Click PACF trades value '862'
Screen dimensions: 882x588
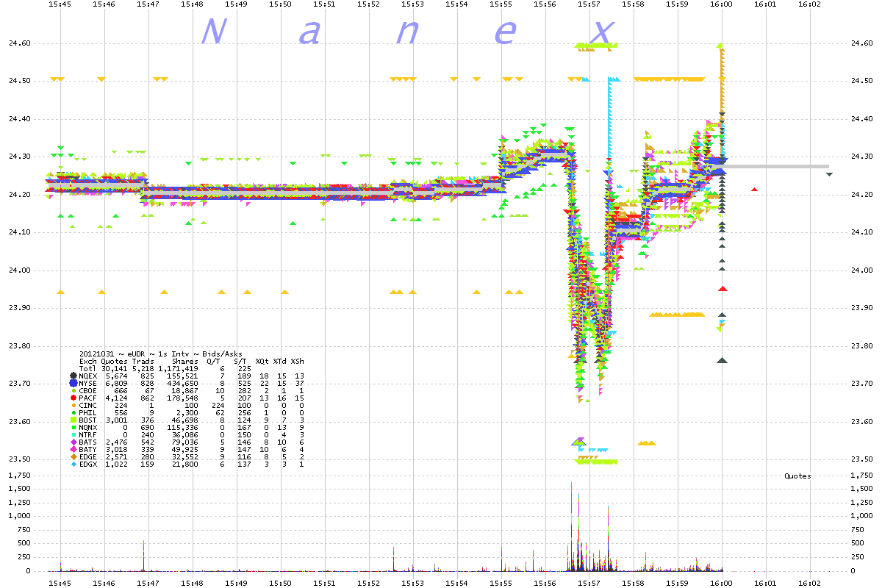coord(148,398)
